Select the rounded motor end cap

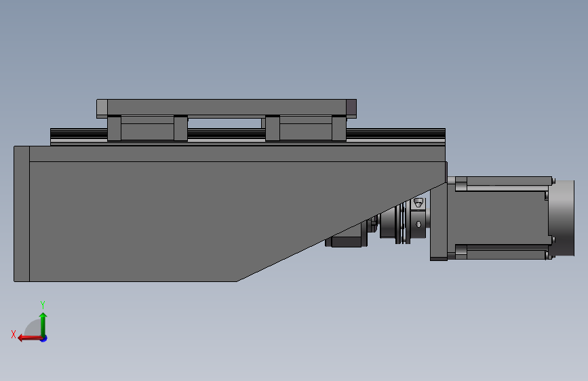pyautogui.click(x=562, y=218)
